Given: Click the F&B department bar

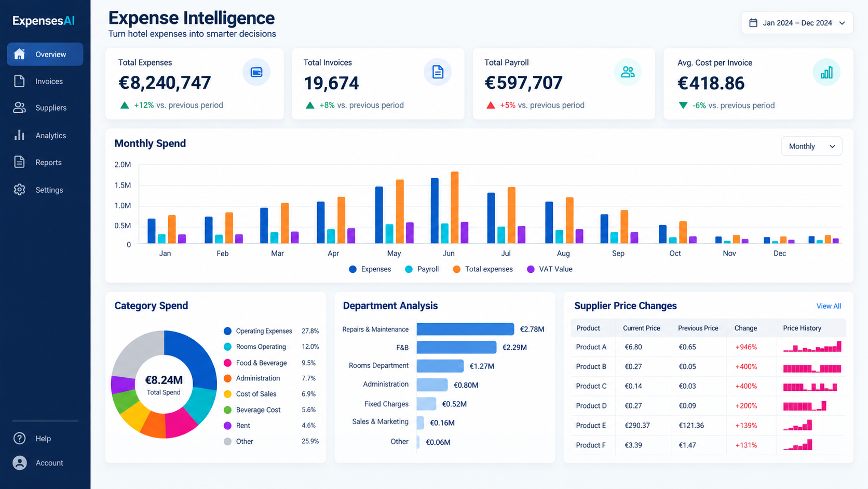Looking at the screenshot, I should click(x=456, y=347).
